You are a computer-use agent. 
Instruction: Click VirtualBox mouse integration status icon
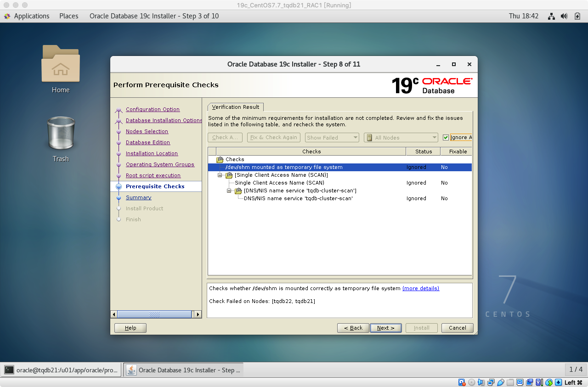coord(548,382)
